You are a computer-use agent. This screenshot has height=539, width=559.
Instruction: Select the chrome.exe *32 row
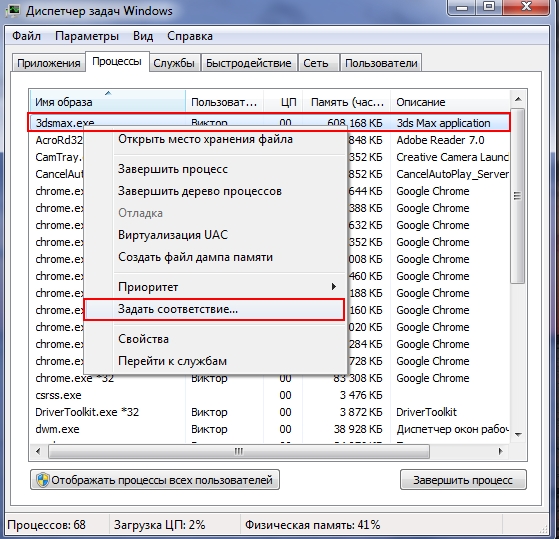coord(269,378)
